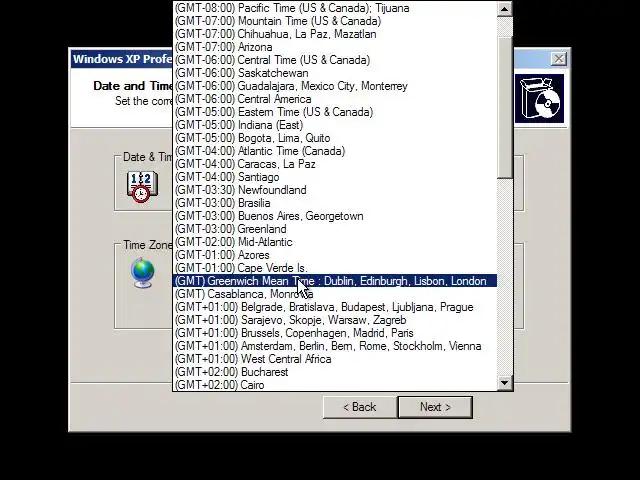Close the Windows XP setup dialog

558,59
